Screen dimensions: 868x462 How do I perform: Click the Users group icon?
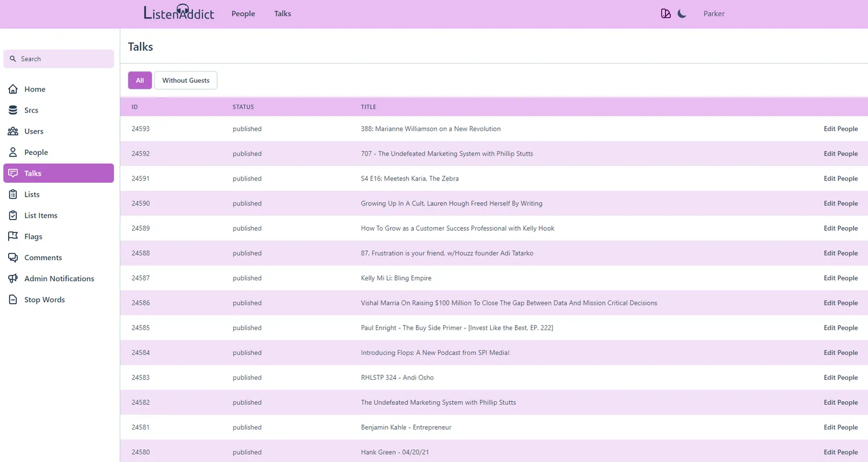tap(13, 131)
